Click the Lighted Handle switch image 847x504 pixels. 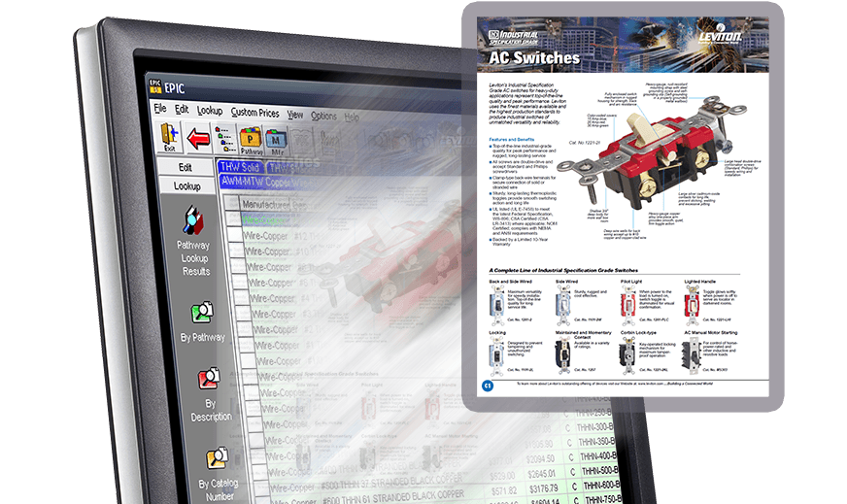[692, 305]
